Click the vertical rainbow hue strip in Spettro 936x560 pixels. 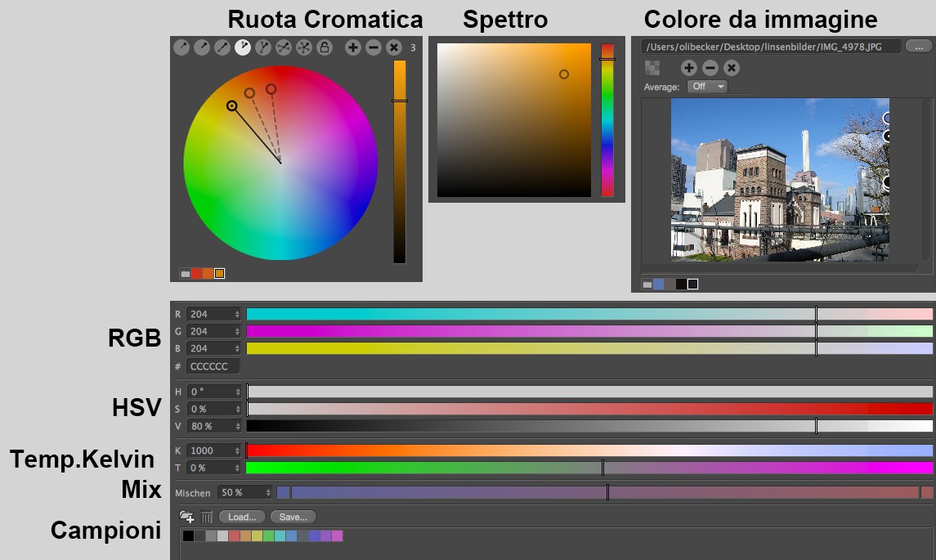pyautogui.click(x=607, y=120)
